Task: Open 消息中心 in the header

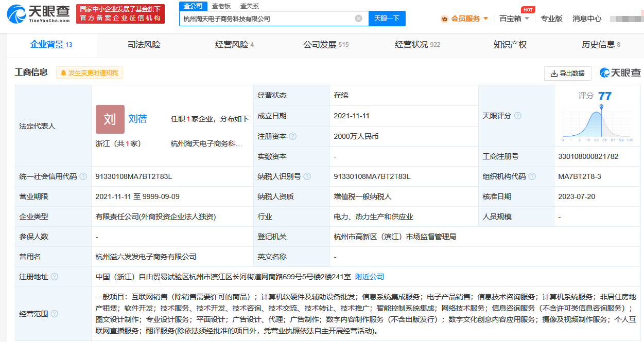Action: point(587,19)
